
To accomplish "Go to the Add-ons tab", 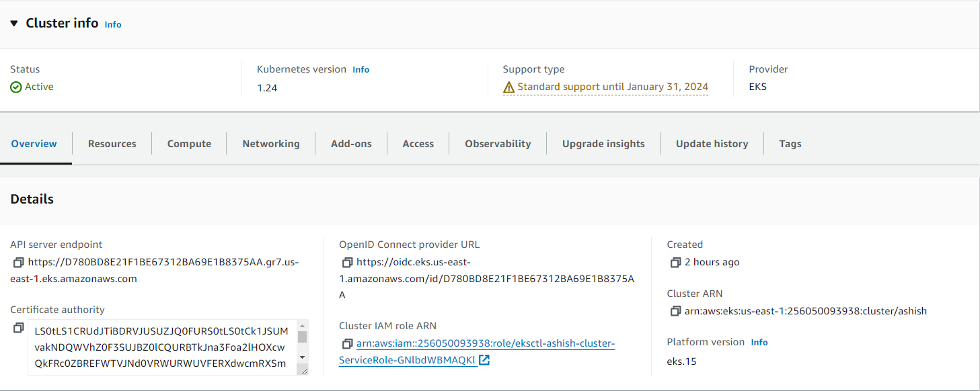I will [351, 144].
